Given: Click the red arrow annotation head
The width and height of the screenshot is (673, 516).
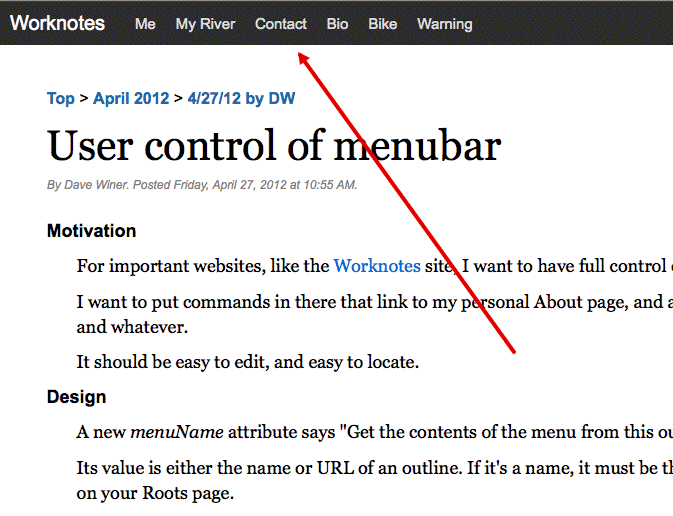Looking at the screenshot, I should (303, 58).
